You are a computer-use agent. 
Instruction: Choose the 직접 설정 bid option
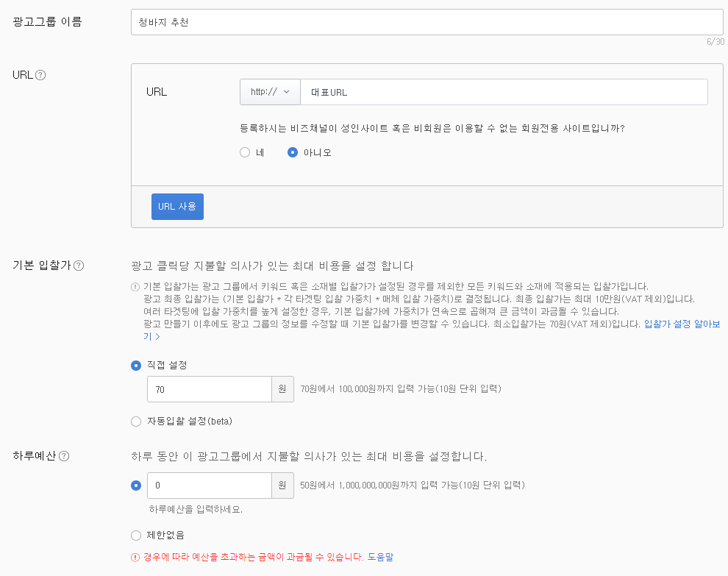pos(136,366)
